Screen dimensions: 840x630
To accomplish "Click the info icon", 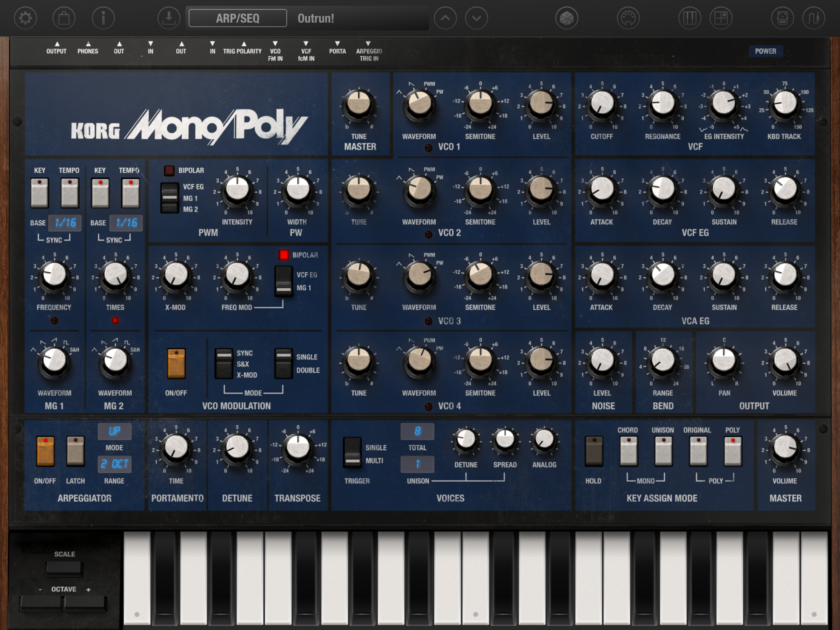I will tap(103, 18).
